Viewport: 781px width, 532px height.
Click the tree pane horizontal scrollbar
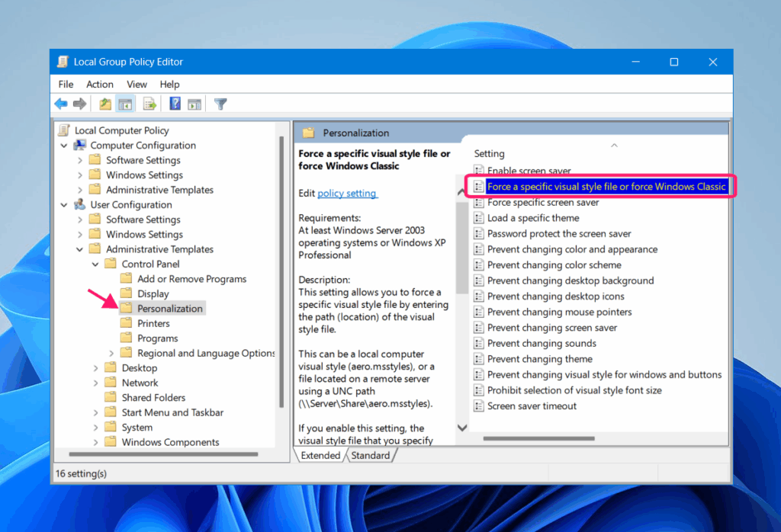[164, 453]
